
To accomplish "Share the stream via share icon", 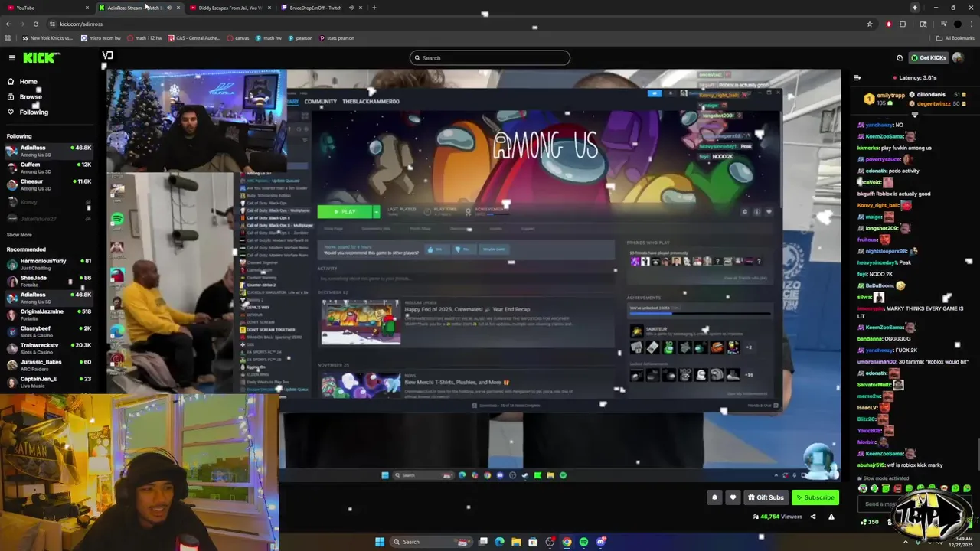I will [813, 517].
